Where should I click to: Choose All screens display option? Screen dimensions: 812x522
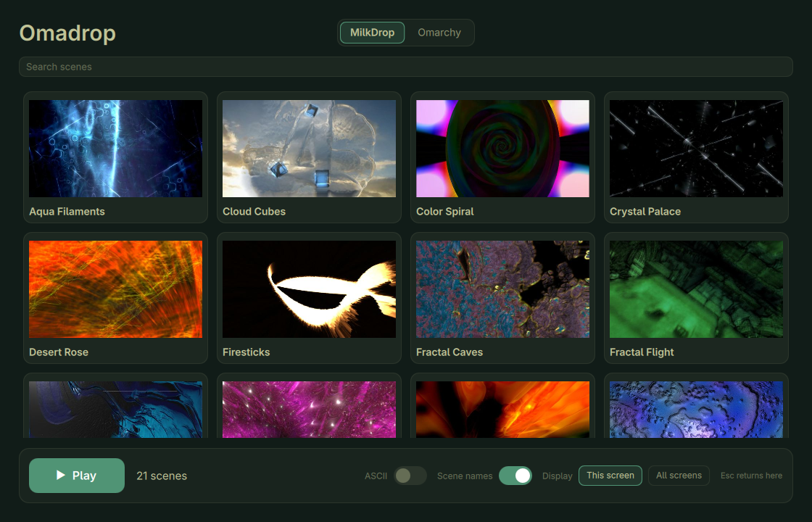[679, 476]
